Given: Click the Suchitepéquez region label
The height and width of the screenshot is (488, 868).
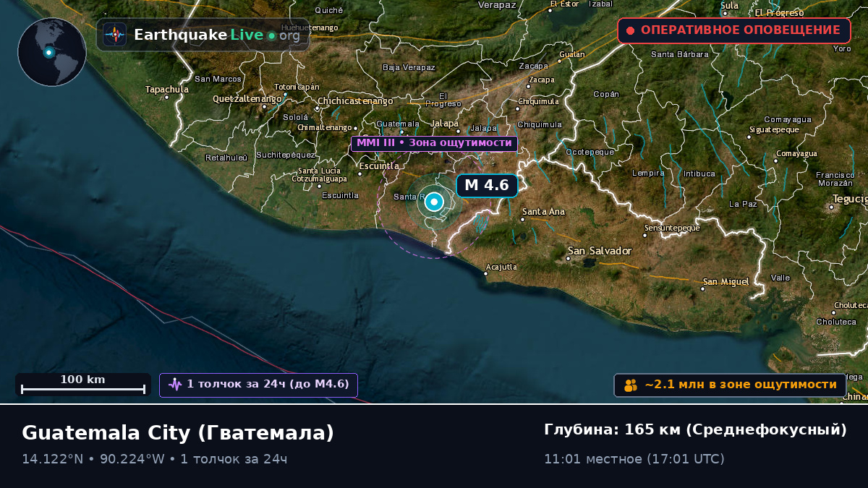Looking at the screenshot, I should click(286, 155).
